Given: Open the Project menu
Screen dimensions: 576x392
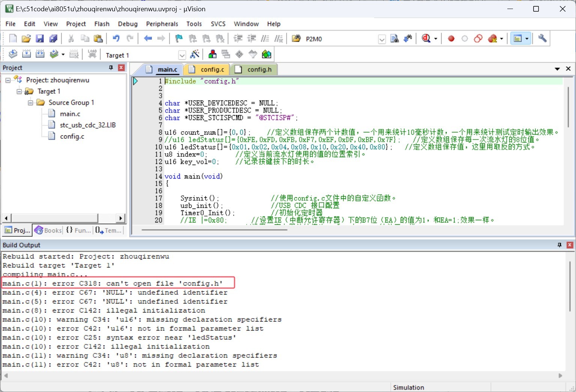Looking at the screenshot, I should tap(76, 24).
